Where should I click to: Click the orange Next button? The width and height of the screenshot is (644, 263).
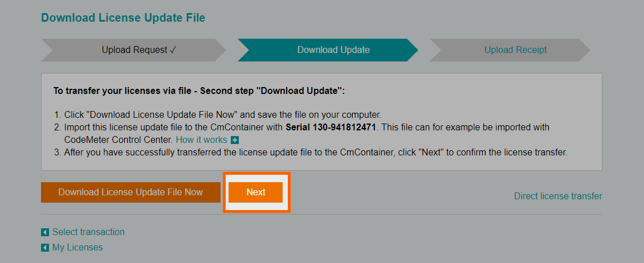pyautogui.click(x=255, y=192)
